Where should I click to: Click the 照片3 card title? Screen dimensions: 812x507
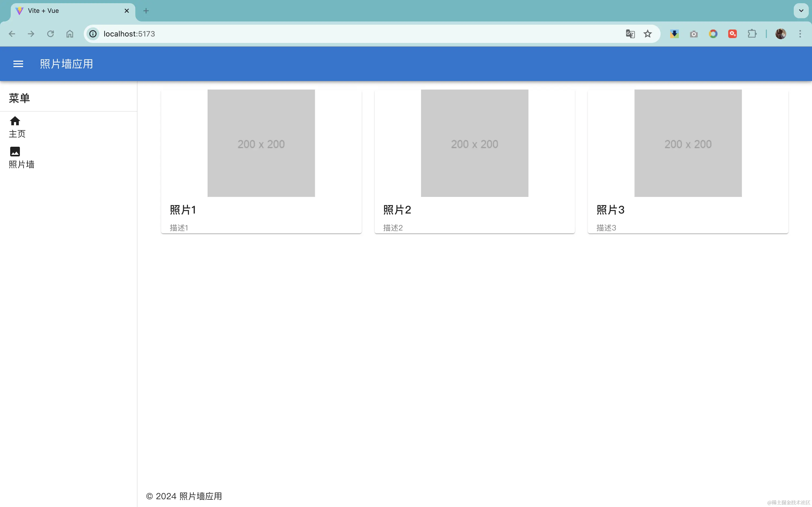(x=610, y=210)
